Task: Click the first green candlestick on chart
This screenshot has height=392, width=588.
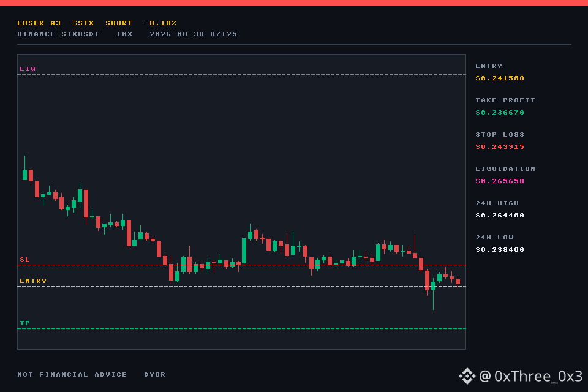Action: tap(24, 175)
